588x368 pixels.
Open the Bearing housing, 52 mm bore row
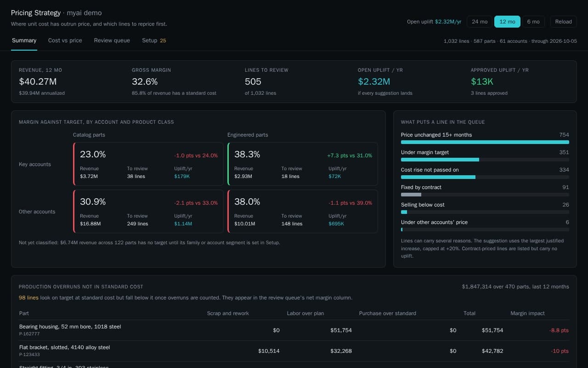(294, 330)
